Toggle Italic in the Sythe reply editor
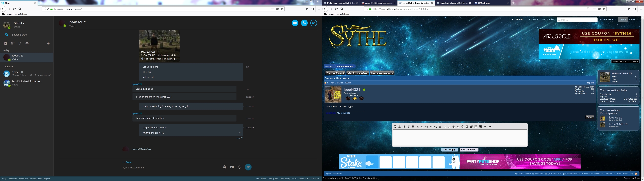 coord(409,127)
